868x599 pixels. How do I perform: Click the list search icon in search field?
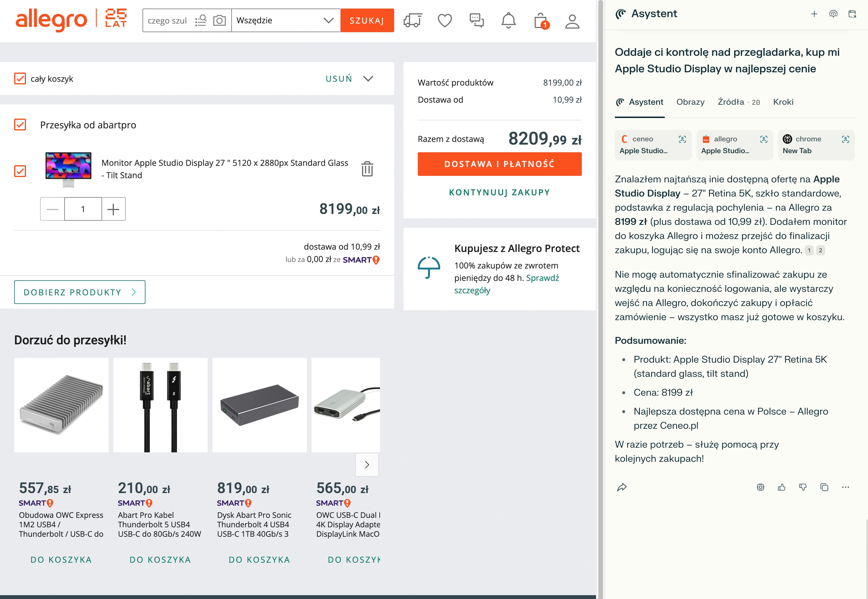[201, 20]
